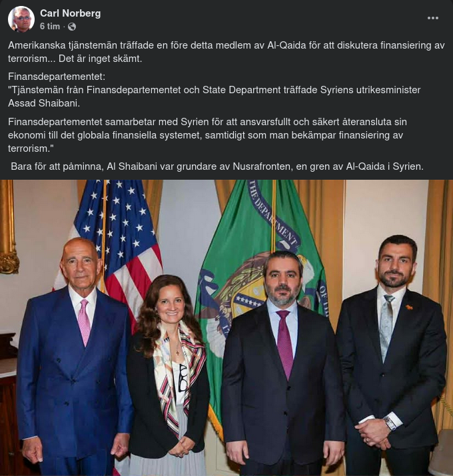Click the eyeglasses hanging from woman's top
The image size is (453, 476).
(x=183, y=378)
